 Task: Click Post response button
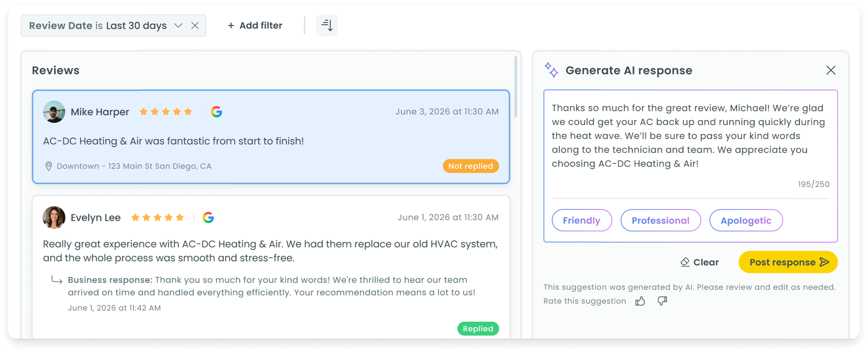788,262
